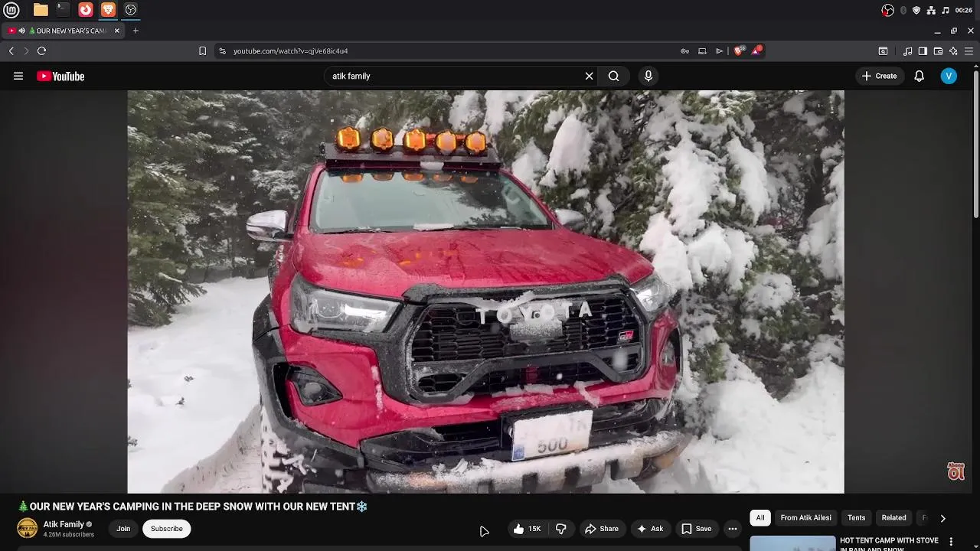The image size is (980, 551).
Task: Open YouTube notifications bell
Action: pyautogui.click(x=919, y=76)
